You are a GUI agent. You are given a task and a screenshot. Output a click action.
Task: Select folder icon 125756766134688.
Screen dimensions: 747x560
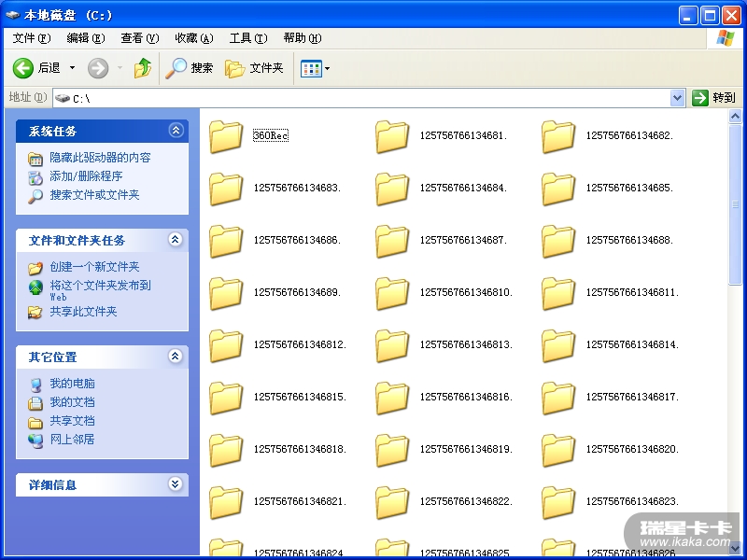click(x=558, y=241)
